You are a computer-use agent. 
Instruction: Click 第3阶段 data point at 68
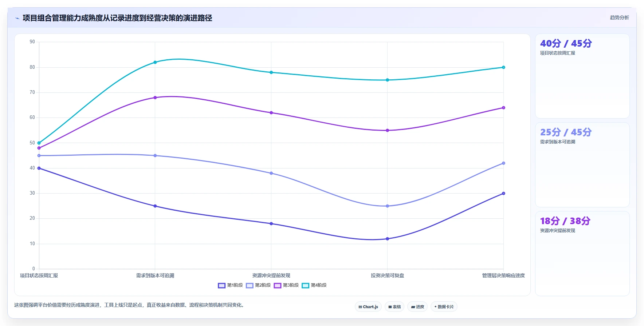point(155,98)
